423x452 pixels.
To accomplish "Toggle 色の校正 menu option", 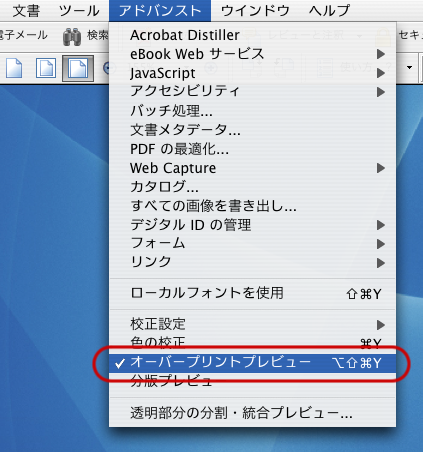I will (x=252, y=343).
